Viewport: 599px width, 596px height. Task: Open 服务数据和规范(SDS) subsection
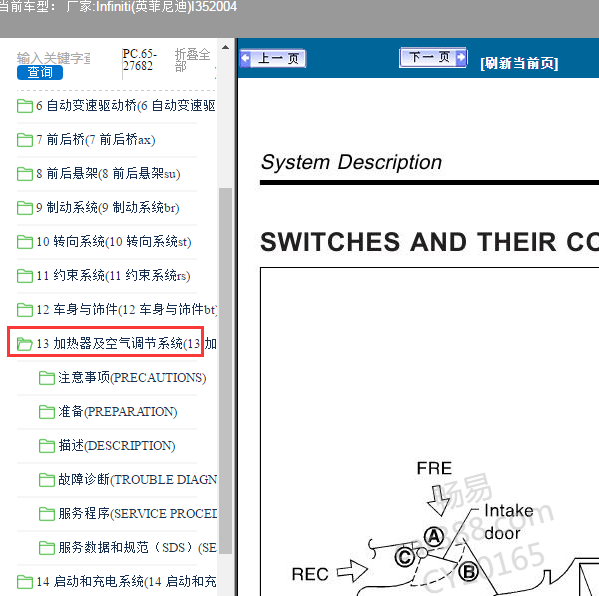tap(138, 548)
